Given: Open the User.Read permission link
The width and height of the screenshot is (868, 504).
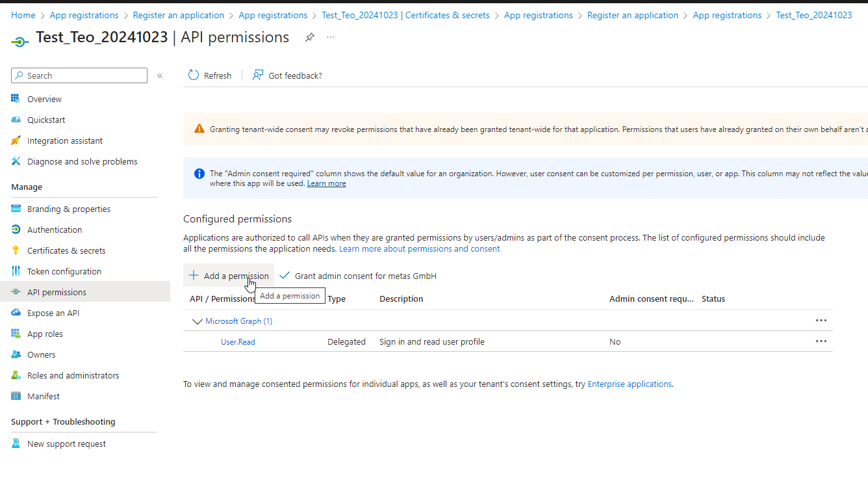Looking at the screenshot, I should [238, 341].
